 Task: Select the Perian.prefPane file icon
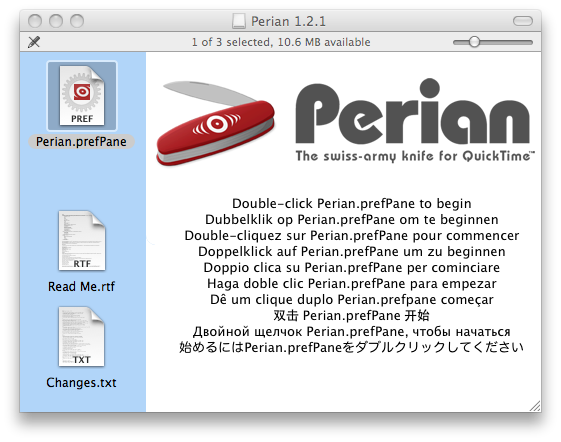pos(82,96)
